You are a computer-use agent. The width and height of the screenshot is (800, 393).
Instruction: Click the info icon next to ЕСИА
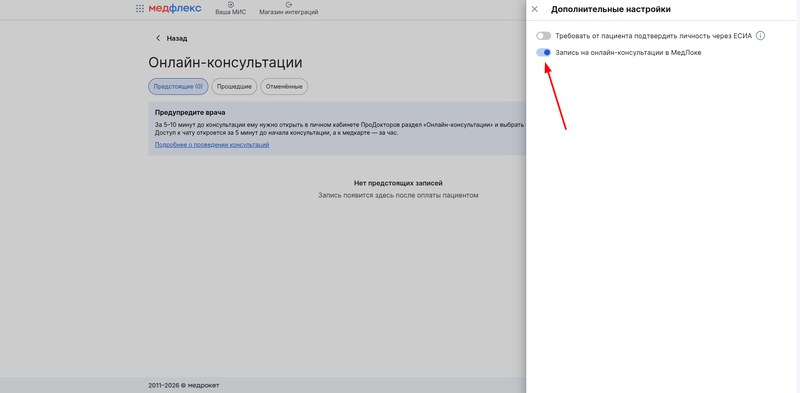coord(761,36)
